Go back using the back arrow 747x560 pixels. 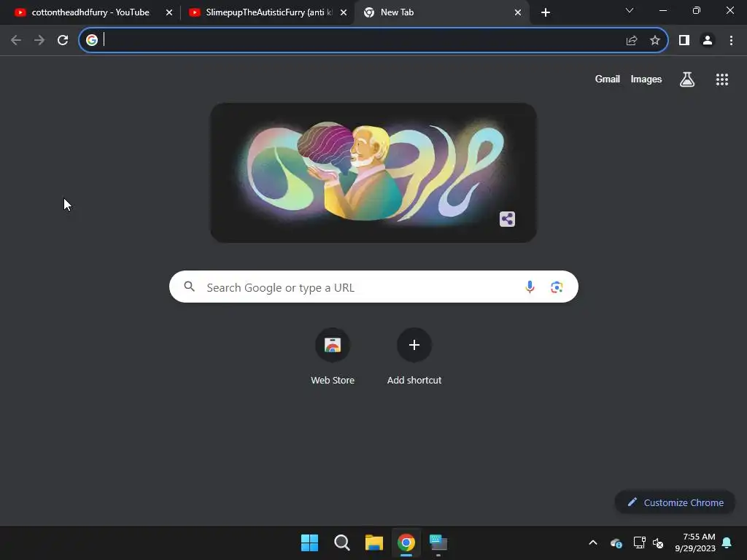[x=16, y=40]
